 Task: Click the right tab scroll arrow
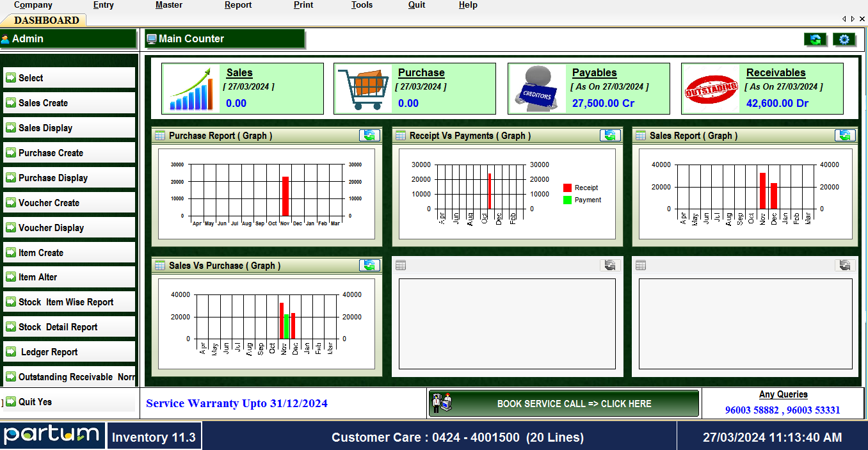click(x=853, y=19)
